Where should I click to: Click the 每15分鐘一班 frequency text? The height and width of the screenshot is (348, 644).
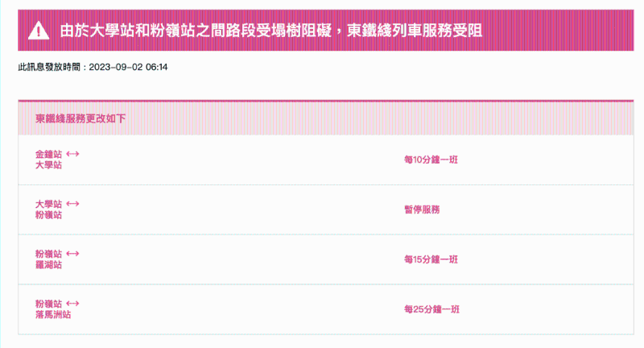pyautogui.click(x=431, y=259)
